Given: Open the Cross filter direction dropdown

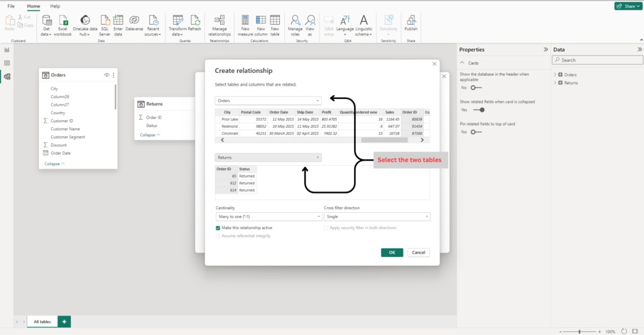Looking at the screenshot, I should 377,217.
